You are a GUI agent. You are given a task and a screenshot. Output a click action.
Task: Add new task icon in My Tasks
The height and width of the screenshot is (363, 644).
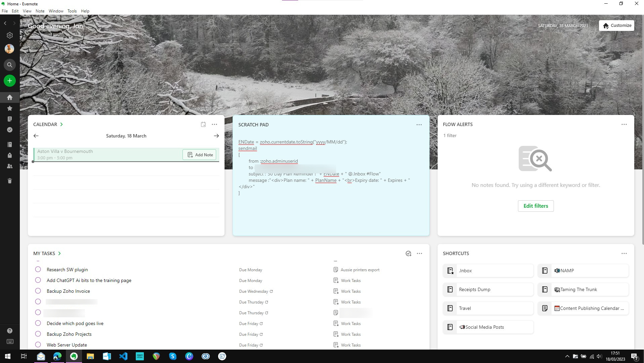pos(408,253)
